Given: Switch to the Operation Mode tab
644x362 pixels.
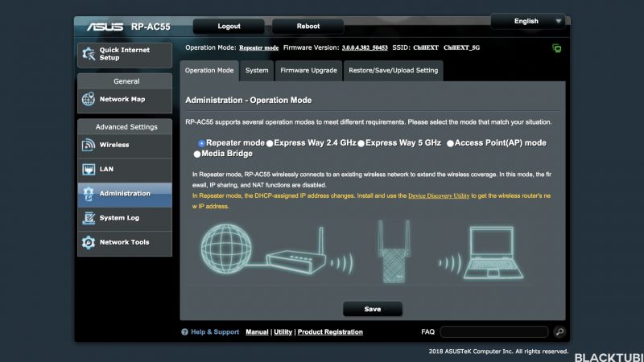Looking at the screenshot, I should tap(209, 71).
